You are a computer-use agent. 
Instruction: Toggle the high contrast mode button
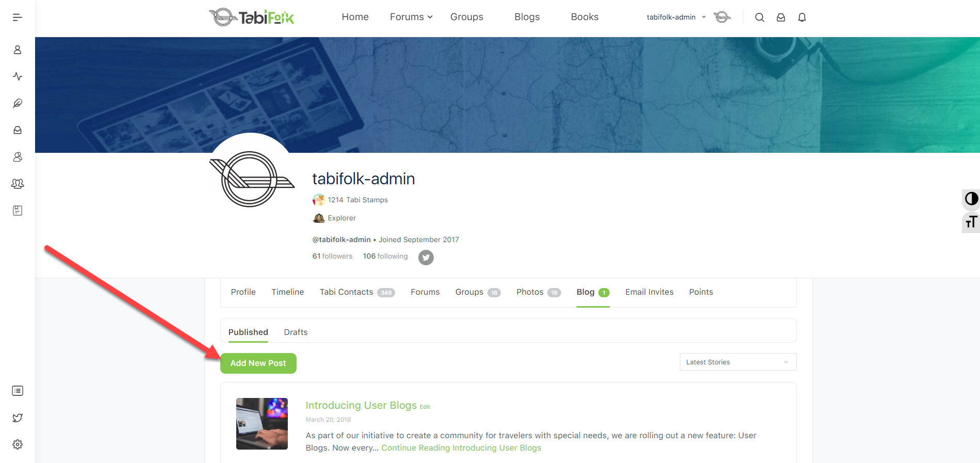coord(971,199)
